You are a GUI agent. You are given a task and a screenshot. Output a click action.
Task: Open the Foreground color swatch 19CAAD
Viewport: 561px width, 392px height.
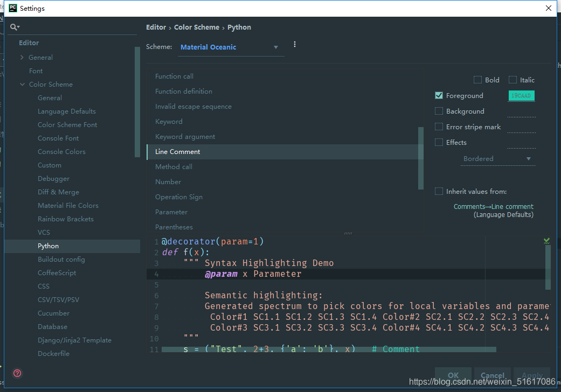coord(521,96)
